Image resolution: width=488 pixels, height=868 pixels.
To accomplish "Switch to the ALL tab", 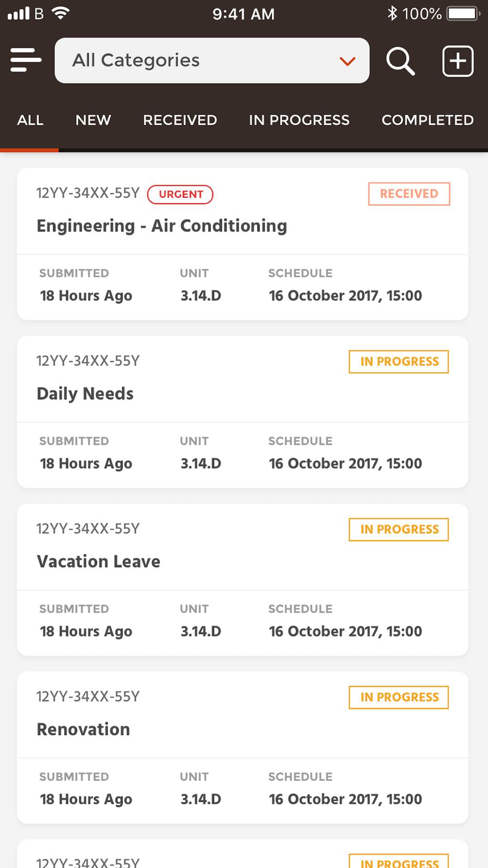I will 30,120.
